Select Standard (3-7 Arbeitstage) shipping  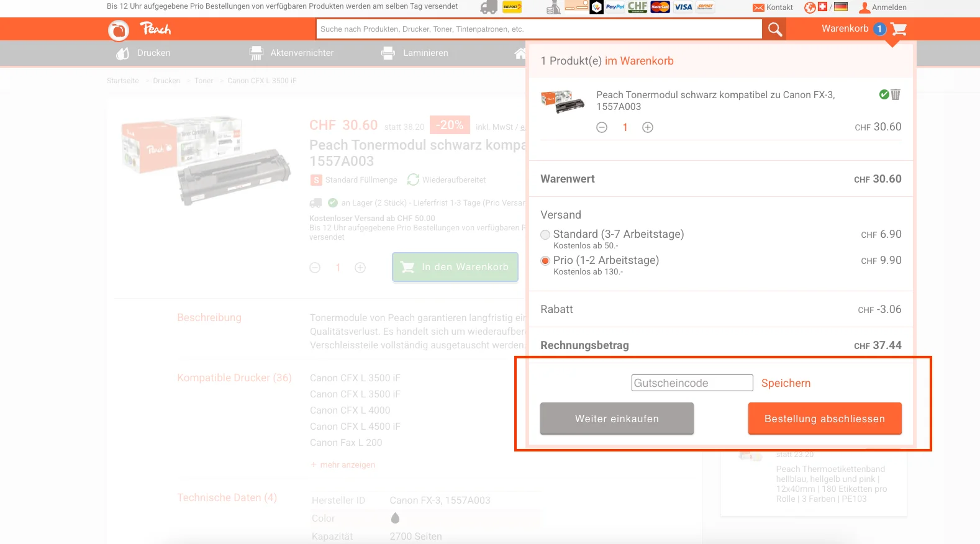coord(545,235)
